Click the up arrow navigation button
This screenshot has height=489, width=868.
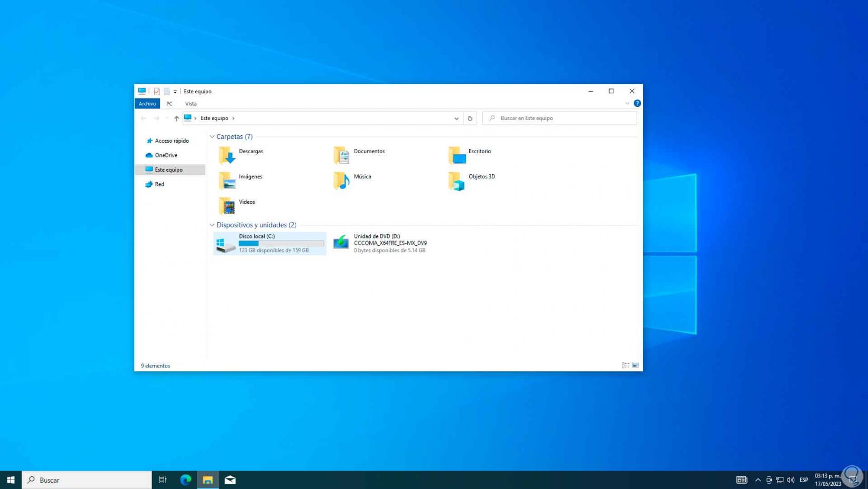click(177, 118)
